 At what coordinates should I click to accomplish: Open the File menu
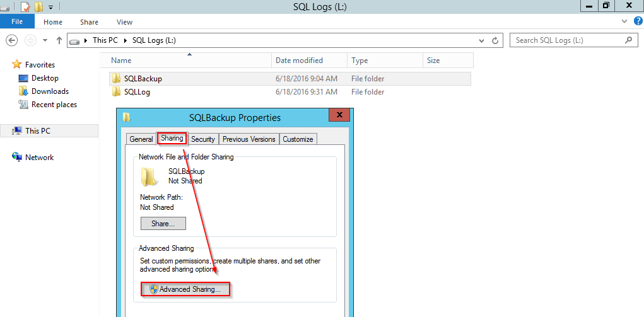click(x=17, y=22)
